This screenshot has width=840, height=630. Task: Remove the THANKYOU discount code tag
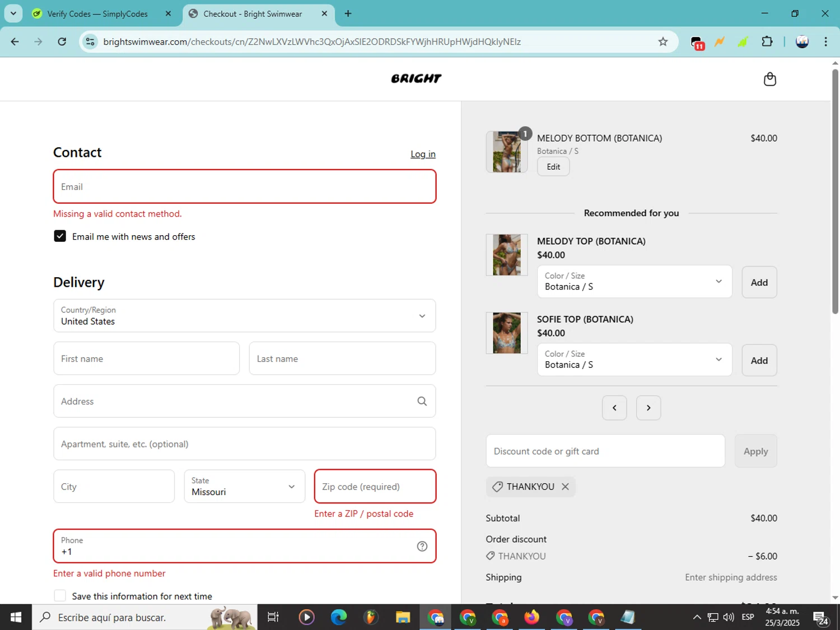click(x=565, y=487)
